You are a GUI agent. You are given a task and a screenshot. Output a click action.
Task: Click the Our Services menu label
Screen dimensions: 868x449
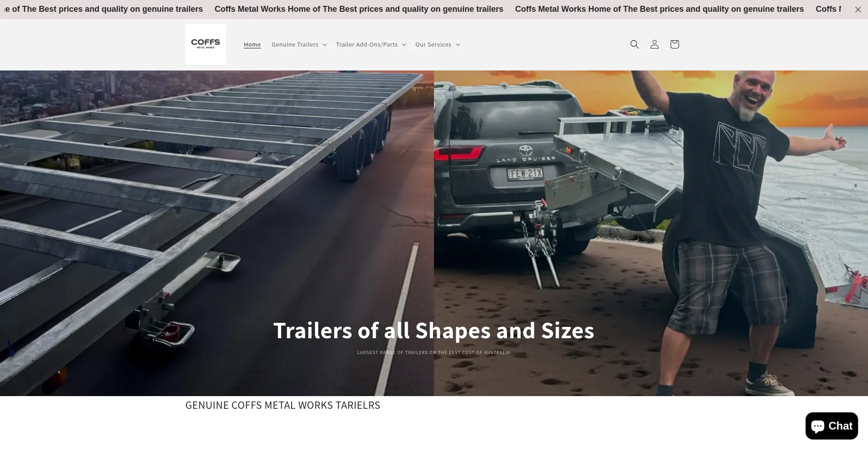pos(433,44)
